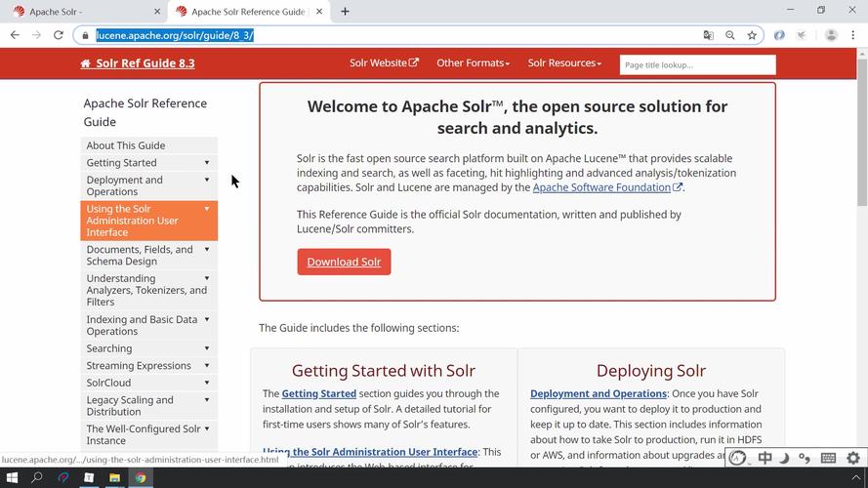Click the browser forward arrow
Screen dimensions: 868x488
pos(36,35)
